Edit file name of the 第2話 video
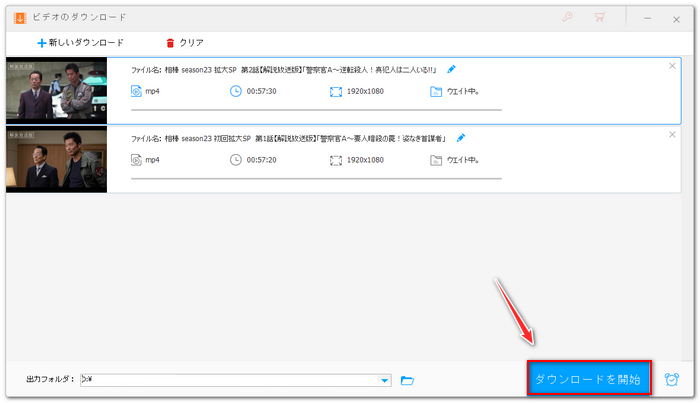The width and height of the screenshot is (700, 403). pos(451,69)
